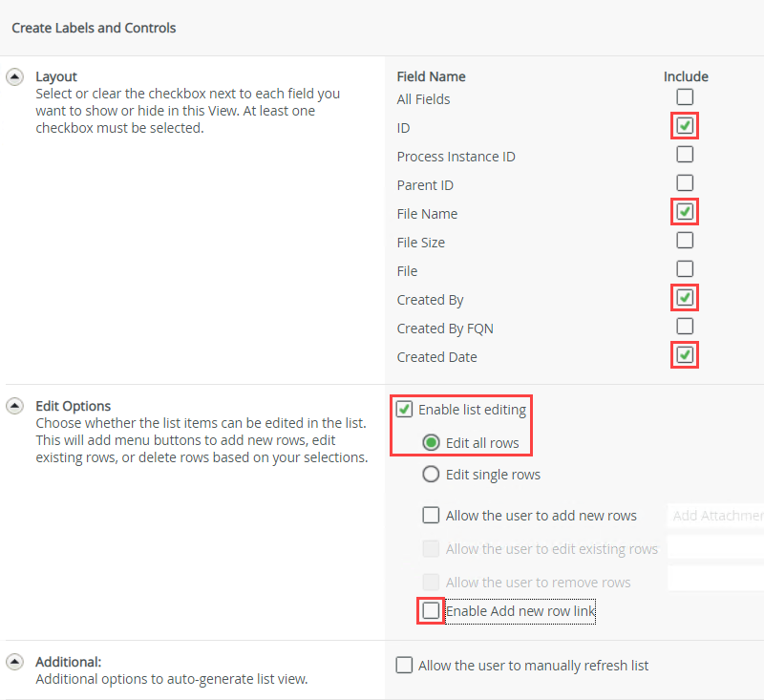
Task: Include the Created By FQN field
Action: (685, 326)
